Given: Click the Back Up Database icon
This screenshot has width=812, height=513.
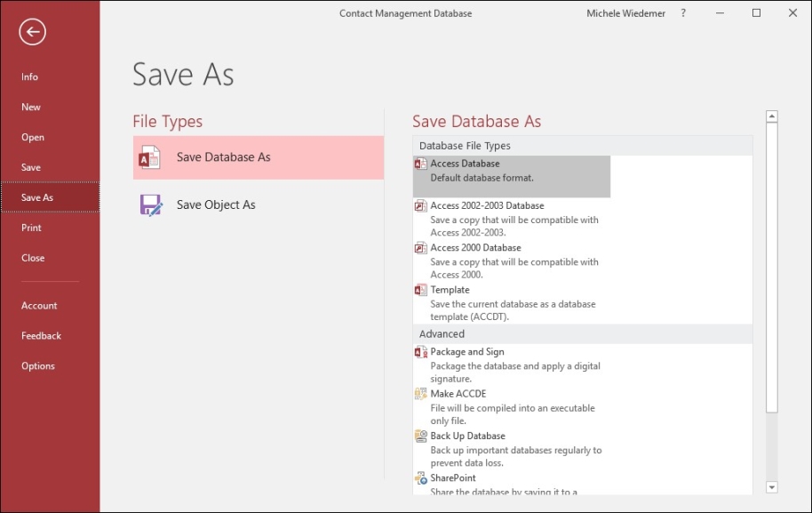Looking at the screenshot, I should click(x=420, y=436).
